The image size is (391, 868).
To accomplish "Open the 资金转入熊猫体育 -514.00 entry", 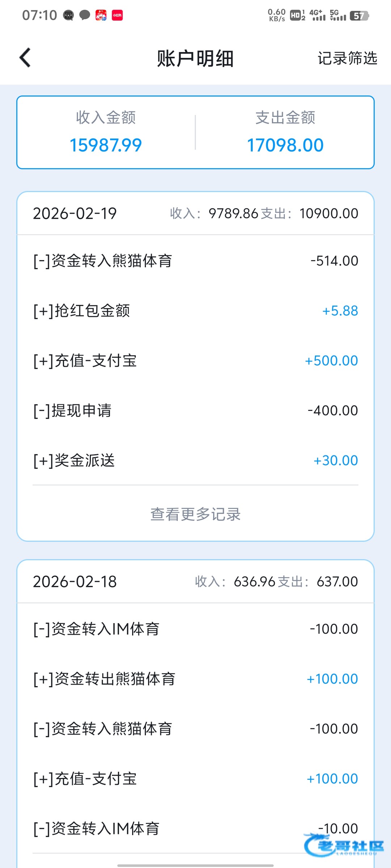I will click(195, 261).
